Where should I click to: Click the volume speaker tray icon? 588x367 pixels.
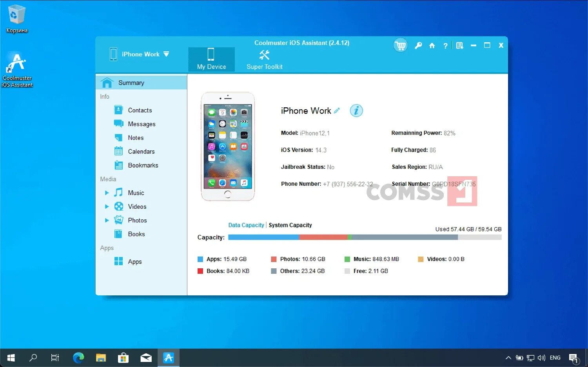[542, 358]
